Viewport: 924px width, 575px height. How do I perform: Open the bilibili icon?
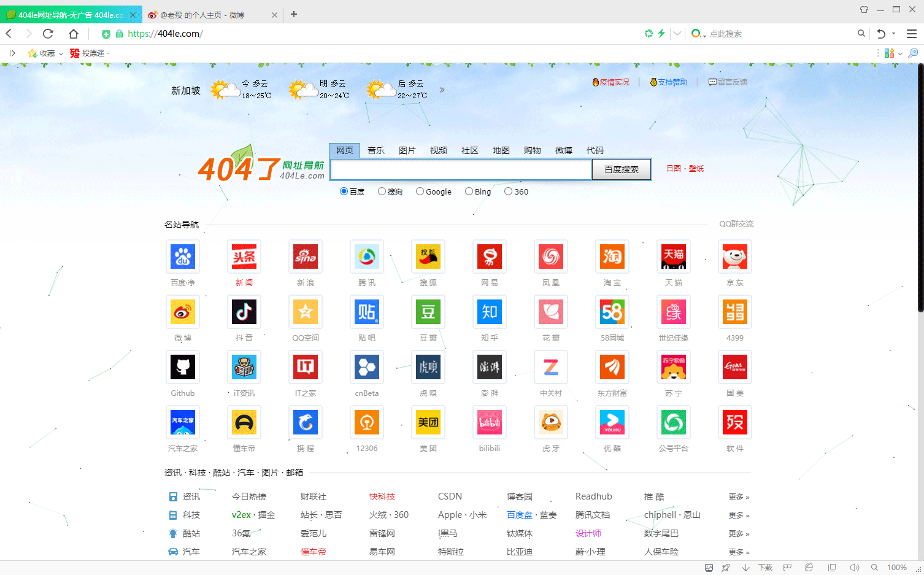pyautogui.click(x=490, y=422)
